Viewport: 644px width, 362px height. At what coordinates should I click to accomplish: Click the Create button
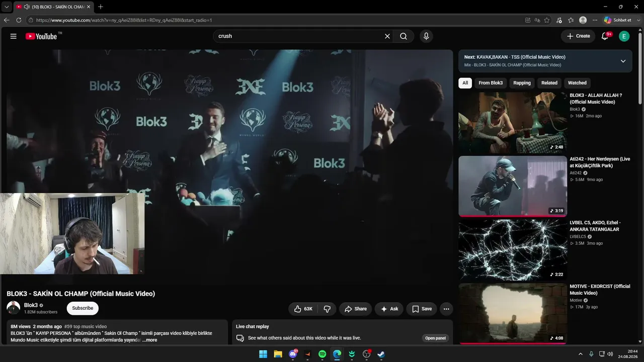point(578,36)
